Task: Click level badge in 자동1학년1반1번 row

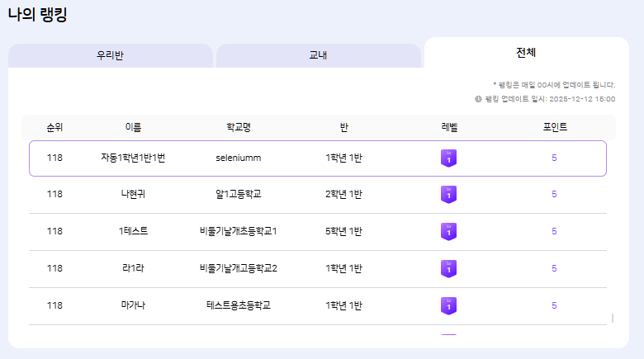Action: 448,158
